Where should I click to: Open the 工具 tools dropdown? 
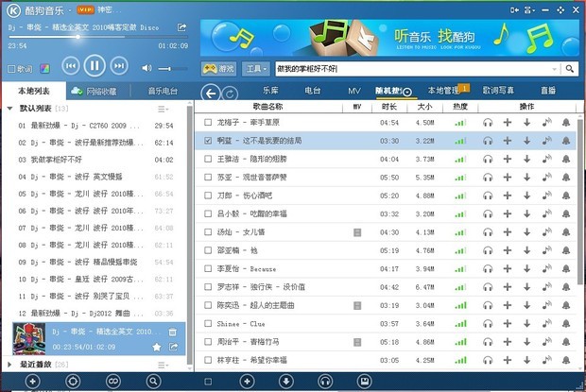256,69
